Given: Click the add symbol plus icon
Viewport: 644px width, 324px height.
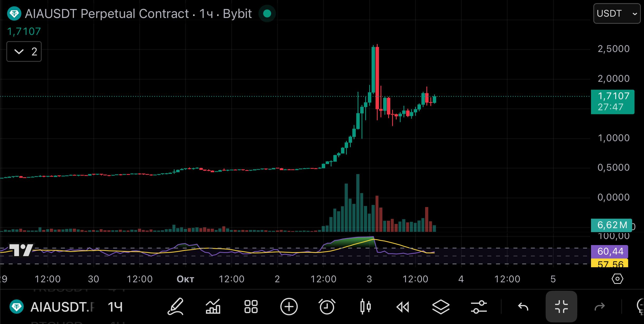Looking at the screenshot, I should (289, 307).
